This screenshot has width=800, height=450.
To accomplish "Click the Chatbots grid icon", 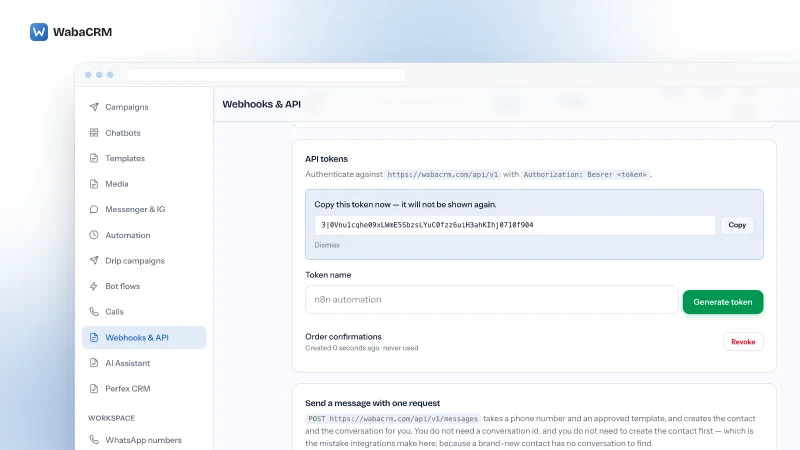I will click(94, 133).
